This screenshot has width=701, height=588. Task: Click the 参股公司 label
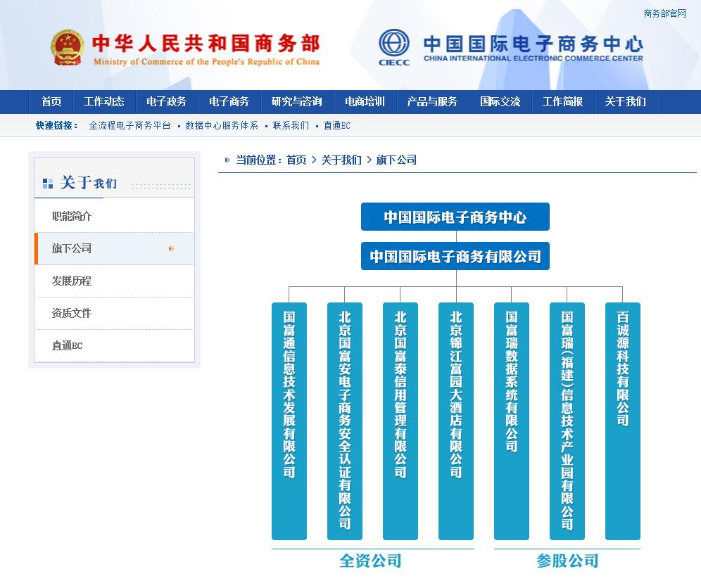click(x=568, y=561)
